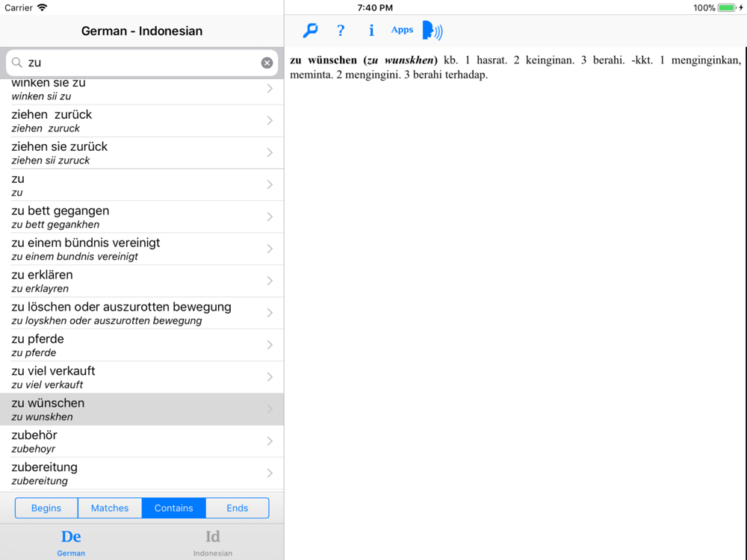This screenshot has width=747, height=560.
Task: Tap chevron on 'zu einem bündnis vereinigt' row
Action: [x=270, y=249]
